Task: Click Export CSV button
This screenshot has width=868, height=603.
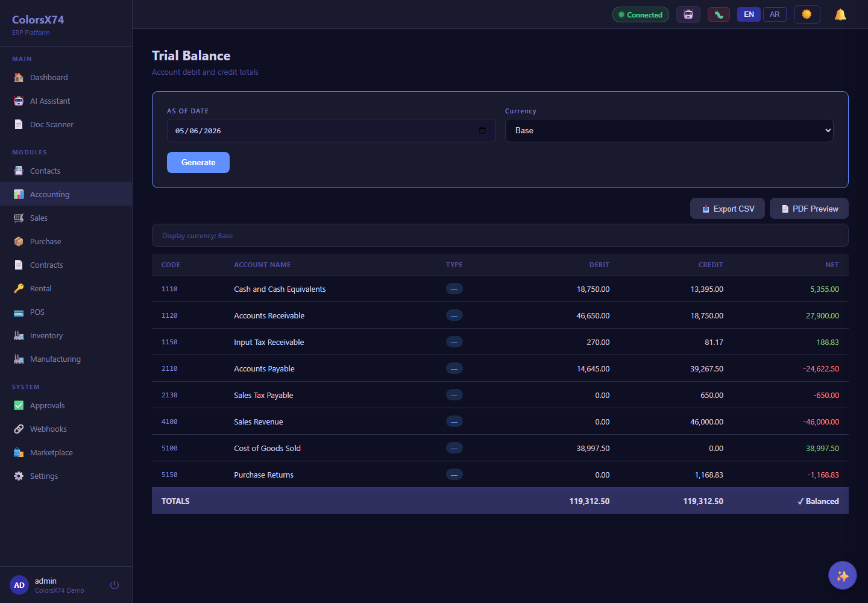Action: click(x=728, y=209)
